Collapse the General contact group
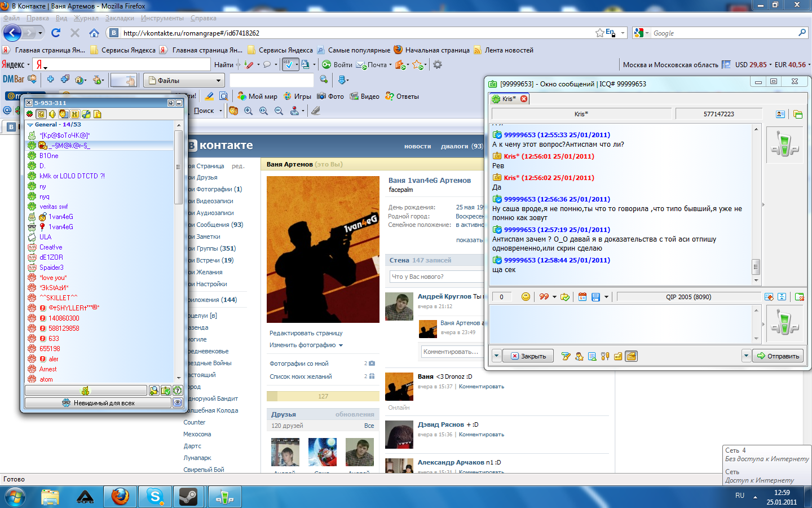The image size is (812, 508). point(30,125)
